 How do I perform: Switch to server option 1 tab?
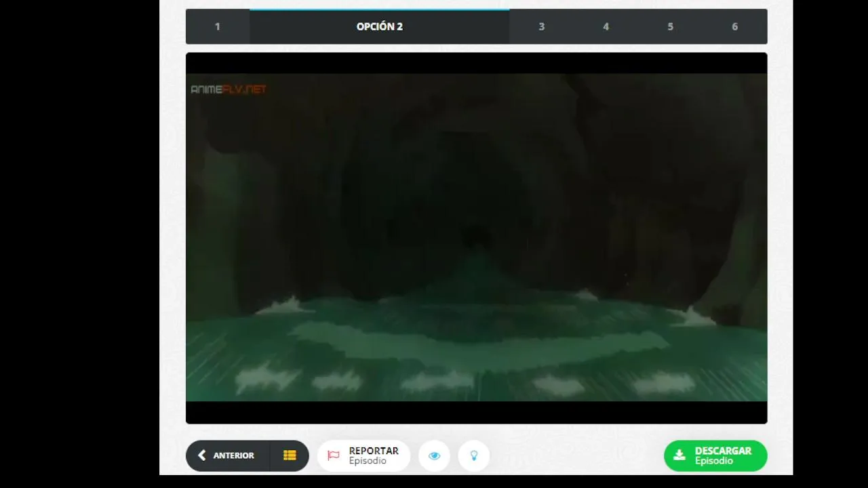pos(218,26)
